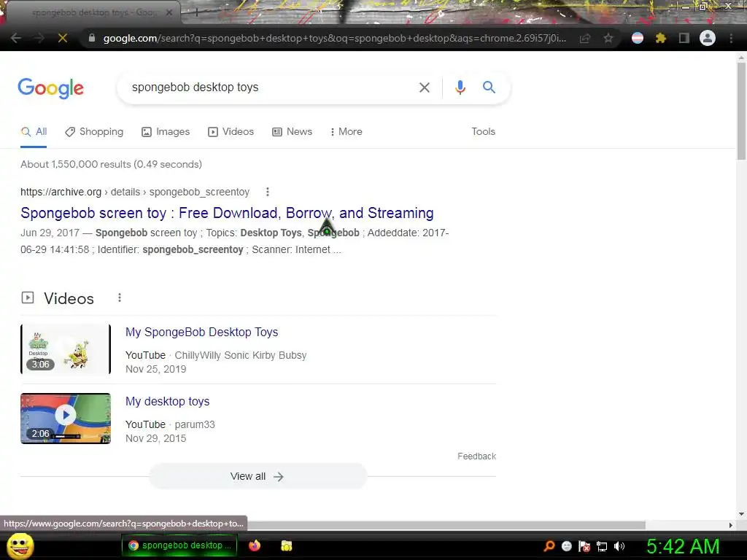Share this page from the address bar
The height and width of the screenshot is (560, 747).
point(585,38)
